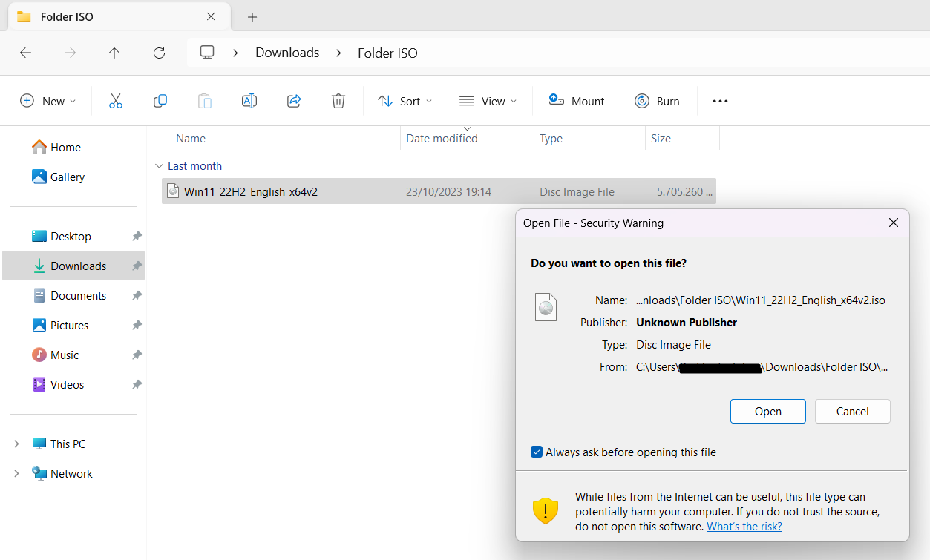Viewport: 930px width, 560px height.
Task: Burn the disc image
Action: (658, 101)
